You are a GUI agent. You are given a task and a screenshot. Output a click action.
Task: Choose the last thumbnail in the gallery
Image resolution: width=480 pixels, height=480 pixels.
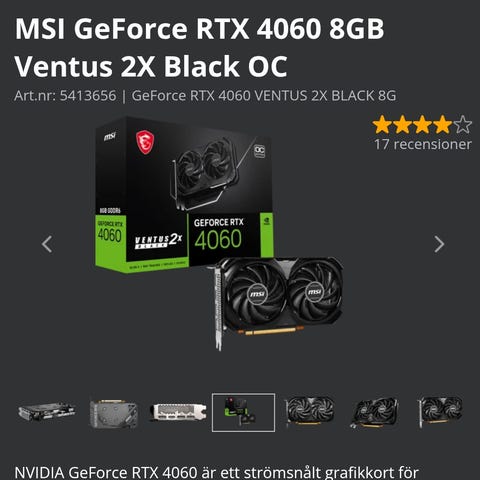[440, 412]
